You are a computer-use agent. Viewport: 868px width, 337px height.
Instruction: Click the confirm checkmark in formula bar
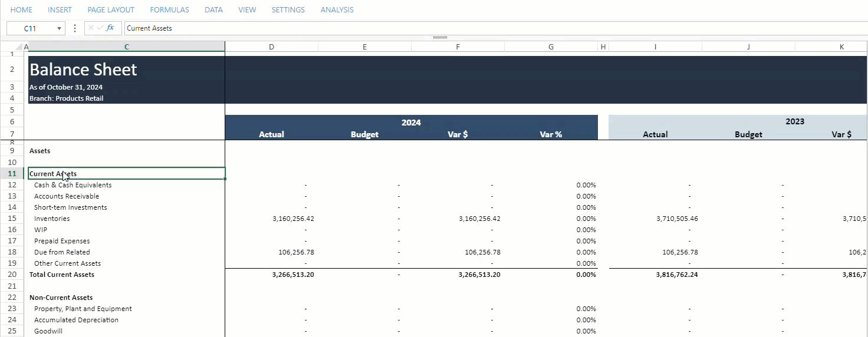click(100, 28)
